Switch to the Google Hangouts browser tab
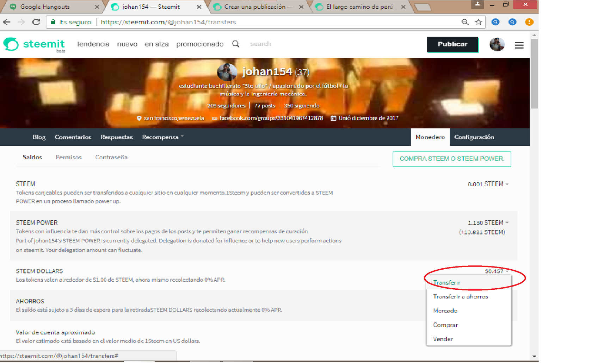The height and width of the screenshot is (364, 592). tap(52, 7)
